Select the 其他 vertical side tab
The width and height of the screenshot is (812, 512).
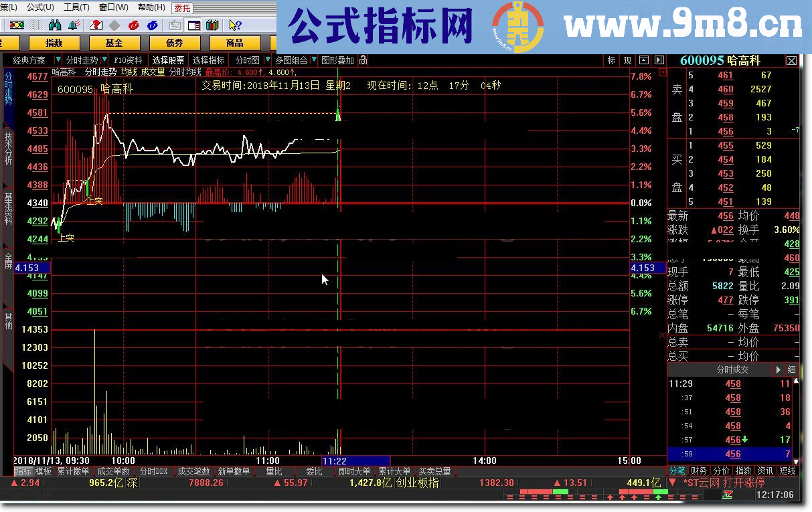(x=7, y=321)
